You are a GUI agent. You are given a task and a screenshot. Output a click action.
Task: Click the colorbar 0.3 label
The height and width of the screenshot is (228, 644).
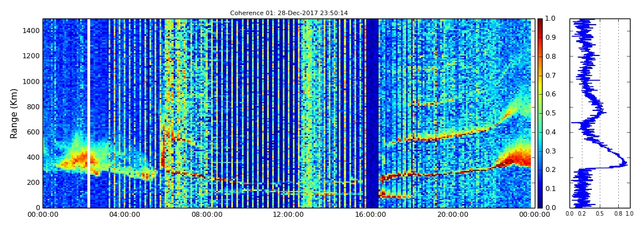pyautogui.click(x=550, y=151)
